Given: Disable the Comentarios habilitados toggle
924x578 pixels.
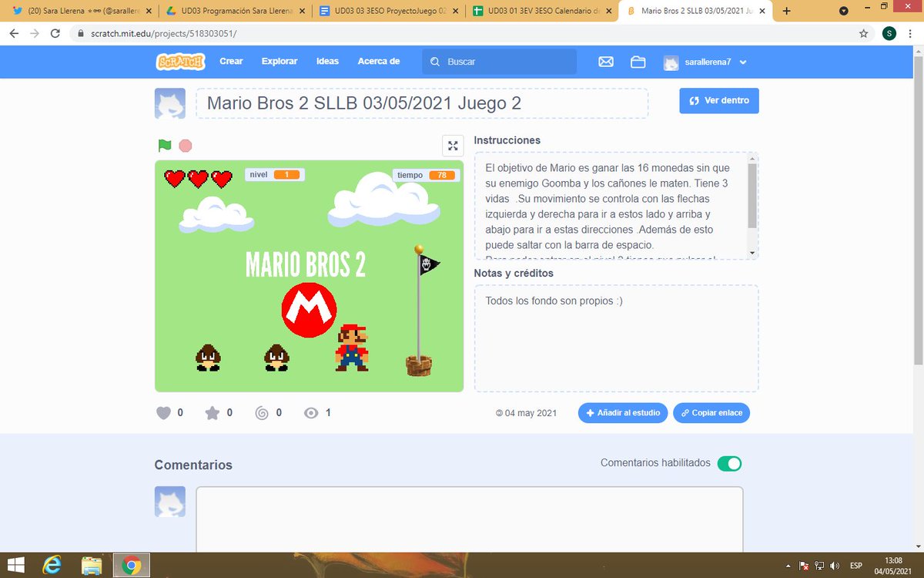Looking at the screenshot, I should point(729,463).
